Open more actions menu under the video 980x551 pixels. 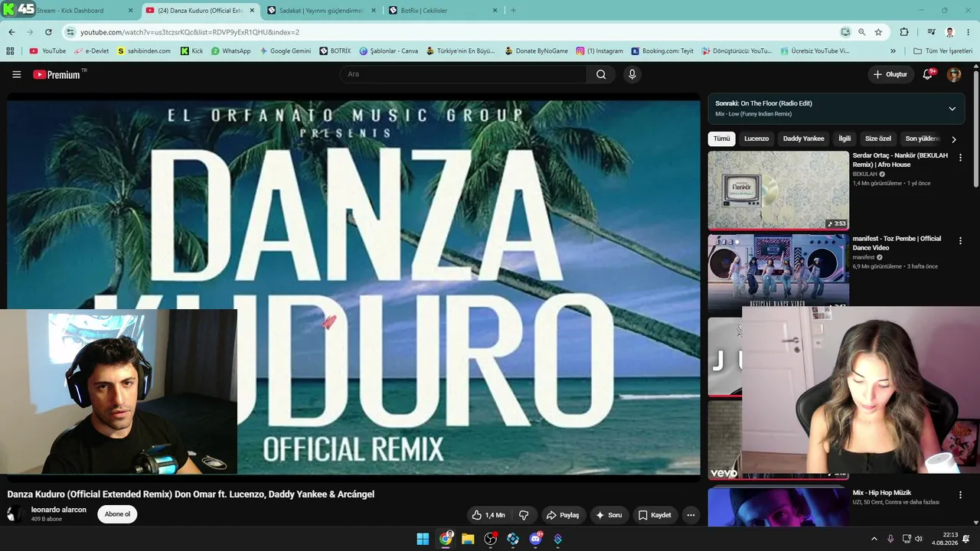click(691, 515)
